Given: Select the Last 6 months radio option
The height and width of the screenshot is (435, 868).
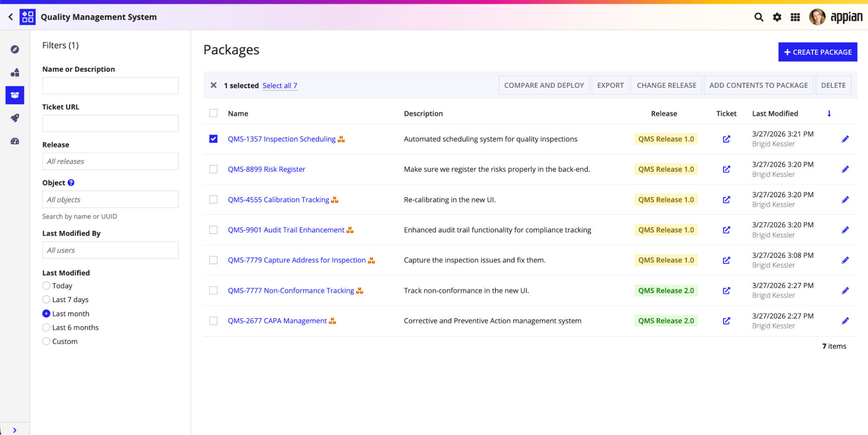Looking at the screenshot, I should tap(46, 327).
